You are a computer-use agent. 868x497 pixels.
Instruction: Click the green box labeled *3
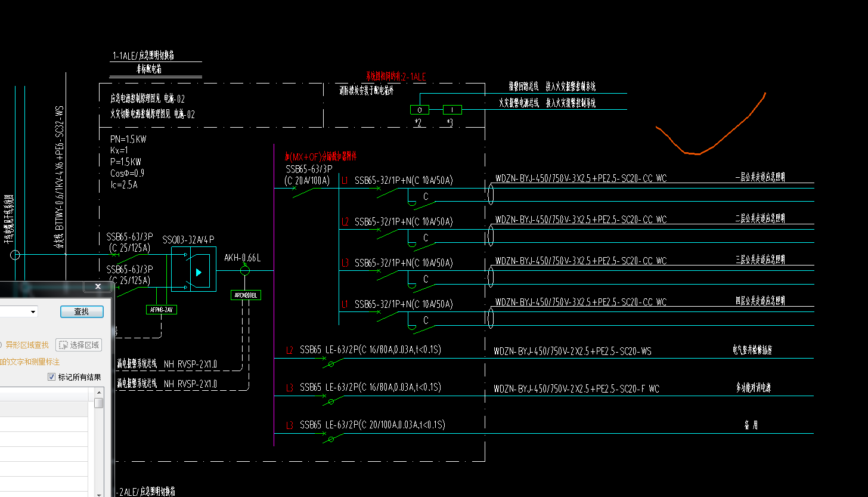452,110
